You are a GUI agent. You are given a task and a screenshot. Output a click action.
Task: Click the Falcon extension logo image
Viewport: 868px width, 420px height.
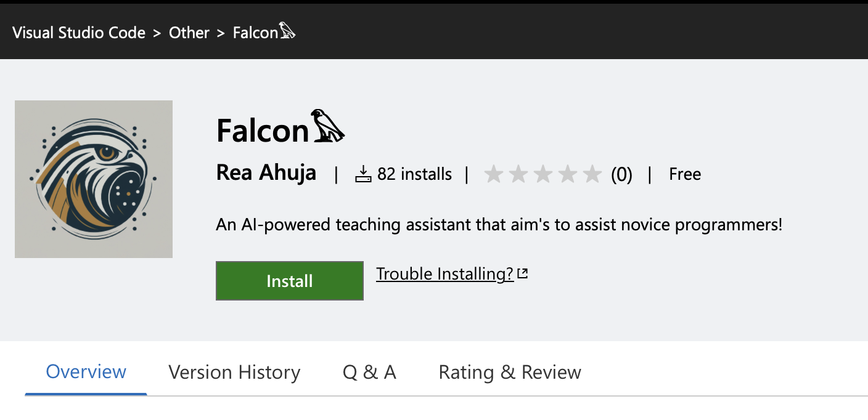tap(94, 179)
